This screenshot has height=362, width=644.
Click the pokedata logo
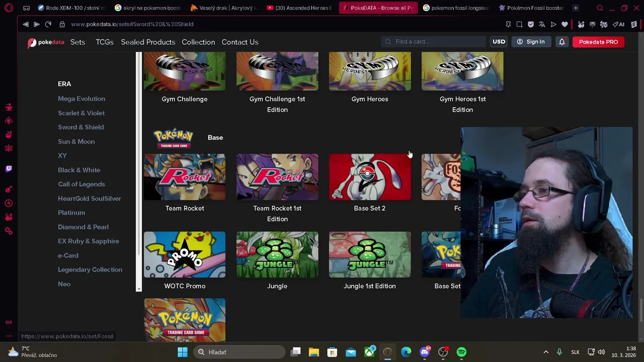click(46, 42)
